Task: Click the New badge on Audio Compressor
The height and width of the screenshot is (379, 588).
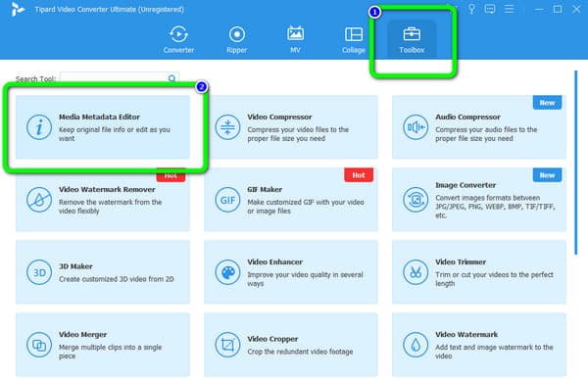Action: [x=547, y=103]
